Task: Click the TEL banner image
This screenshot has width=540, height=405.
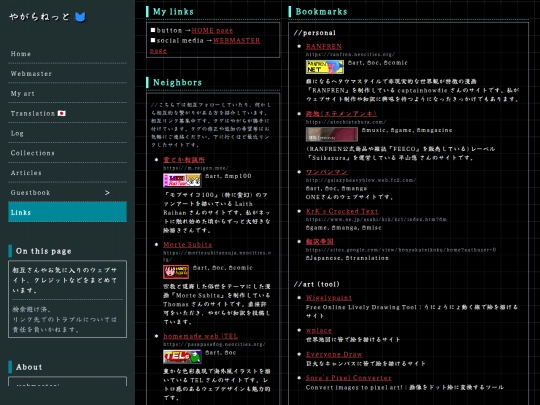Action: click(x=182, y=357)
